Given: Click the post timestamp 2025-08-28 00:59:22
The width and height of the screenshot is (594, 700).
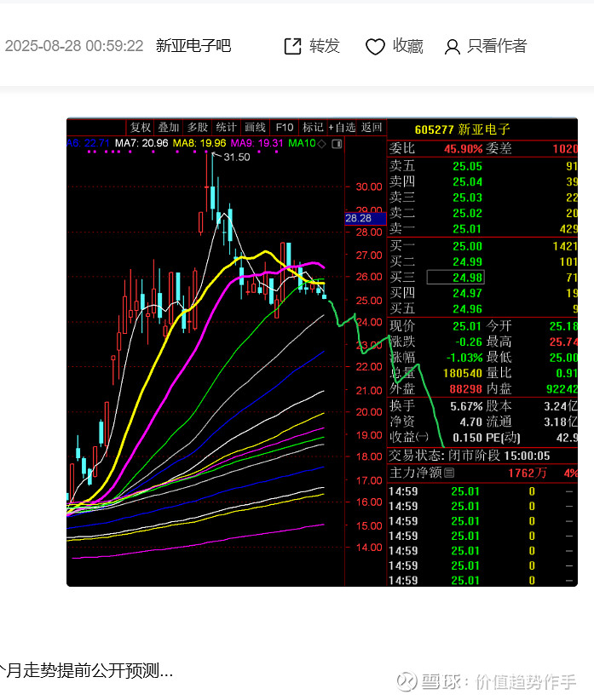Looking at the screenshot, I should click(74, 46).
